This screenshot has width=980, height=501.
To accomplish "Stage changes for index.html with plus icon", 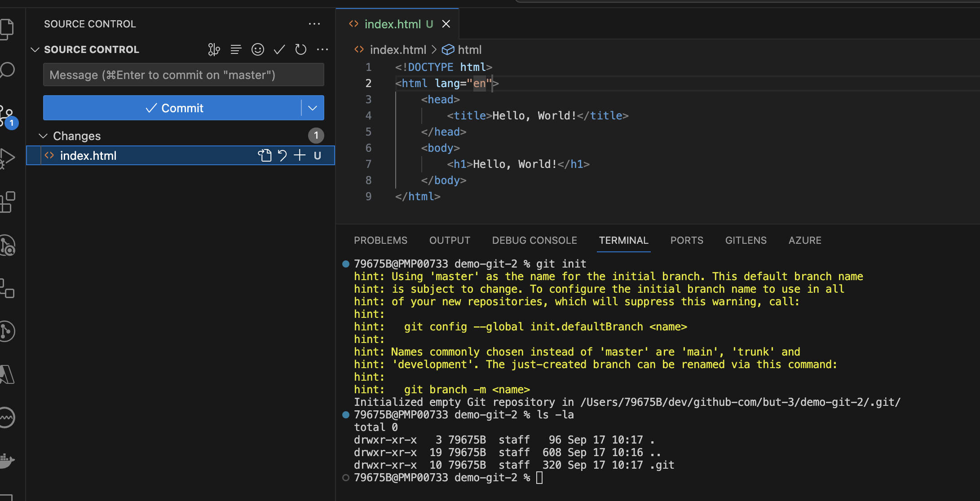I will (x=300, y=155).
